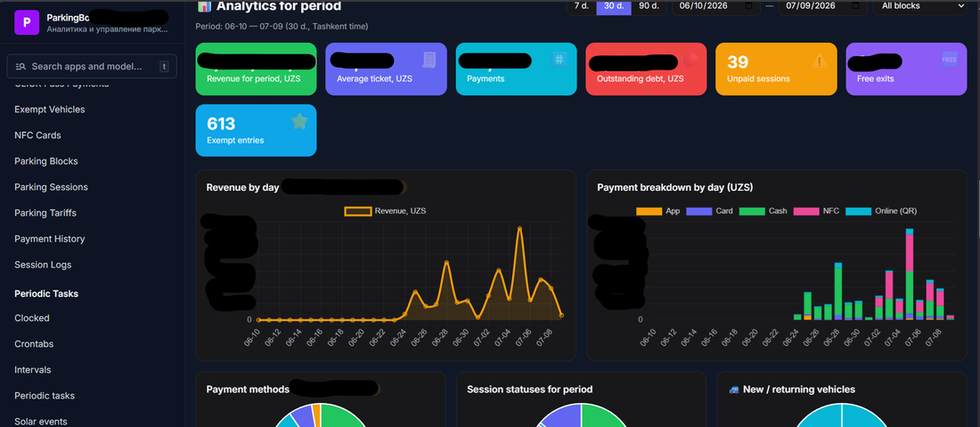Click the red circle icon on Outstanding debt card
Image resolution: width=980 pixels, height=427 pixels.
pos(690,60)
